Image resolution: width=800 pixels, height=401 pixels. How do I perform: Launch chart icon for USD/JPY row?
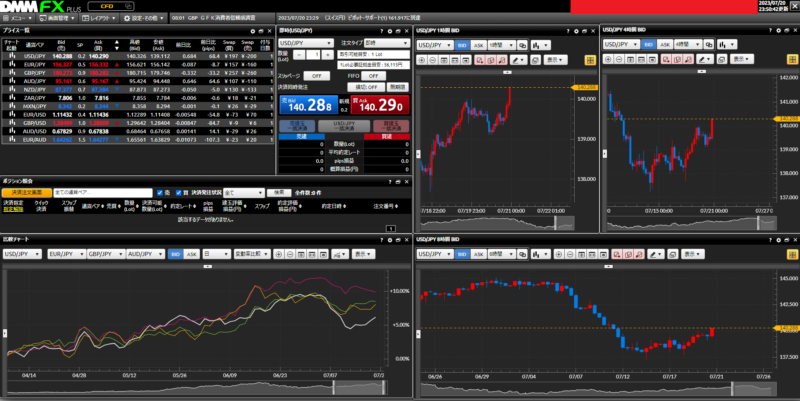pyautogui.click(x=11, y=56)
